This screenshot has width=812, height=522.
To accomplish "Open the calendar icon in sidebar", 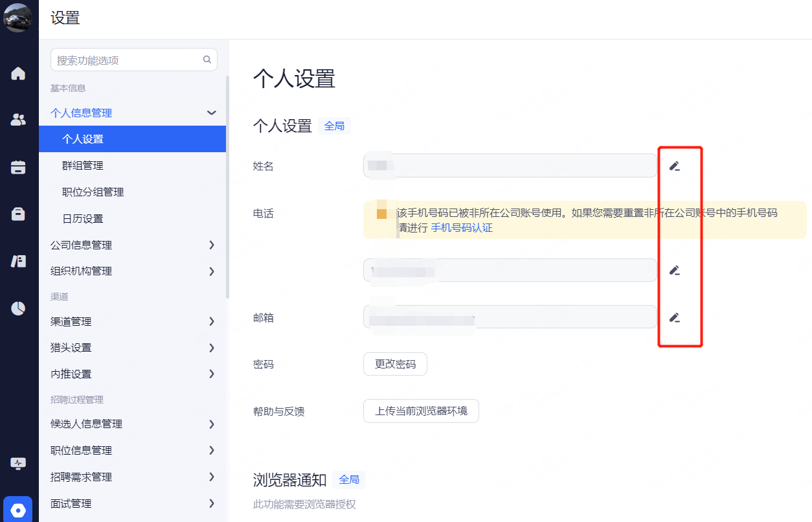I will pos(18,167).
